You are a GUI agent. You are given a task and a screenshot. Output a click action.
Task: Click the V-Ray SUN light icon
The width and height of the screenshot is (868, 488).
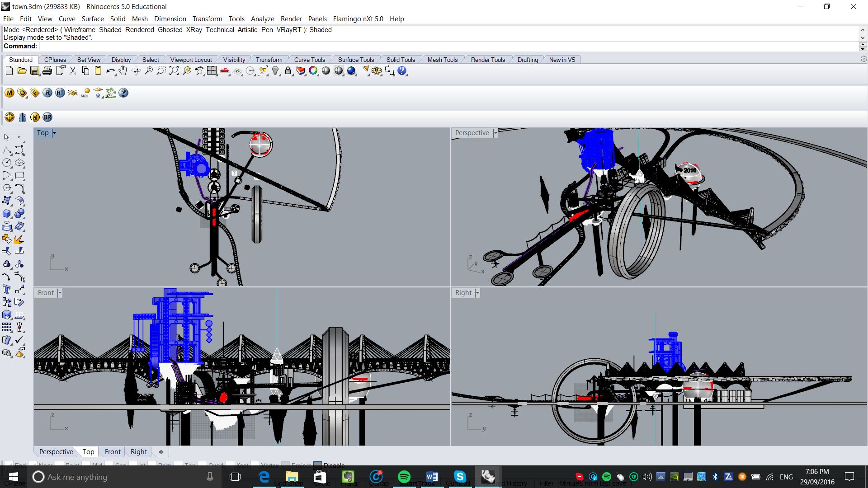tap(85, 93)
